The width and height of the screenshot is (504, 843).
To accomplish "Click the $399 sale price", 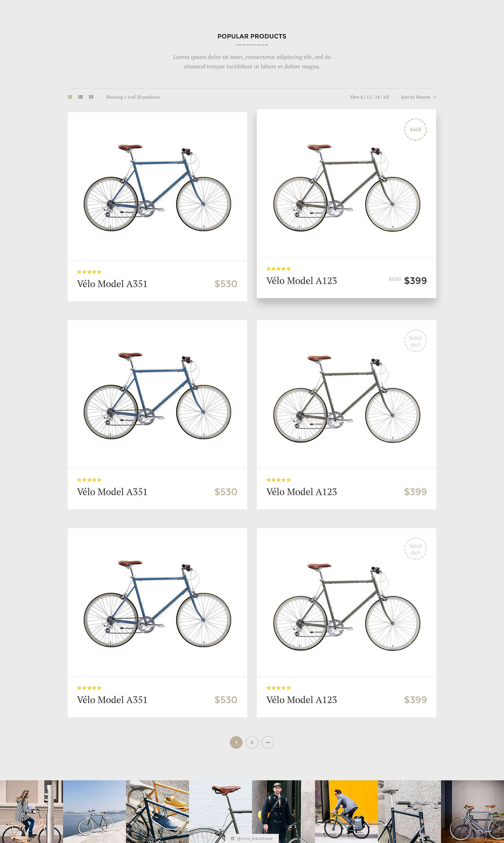I will [x=415, y=281].
